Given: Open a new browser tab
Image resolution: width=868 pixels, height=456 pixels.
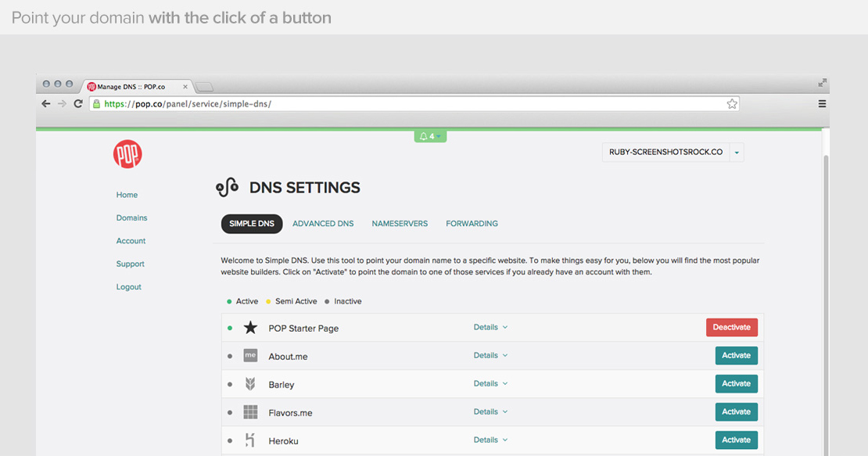Looking at the screenshot, I should (x=204, y=87).
